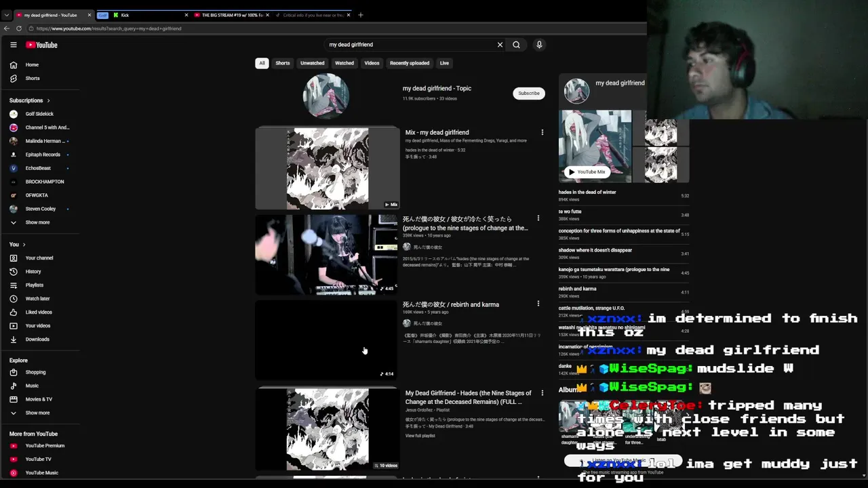Open a new browser tab with plus
This screenshot has height=488, width=868.
tap(361, 15)
